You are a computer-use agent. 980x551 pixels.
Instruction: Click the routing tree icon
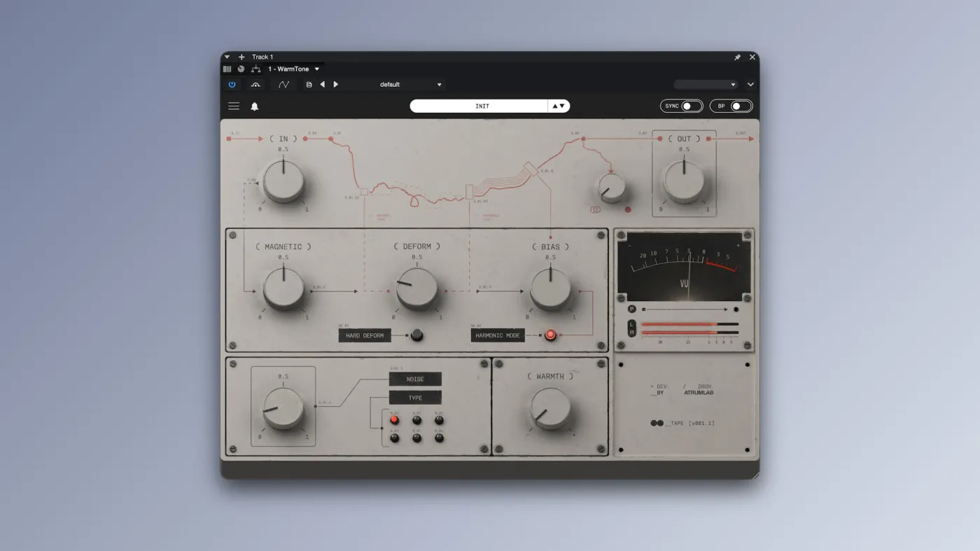click(x=255, y=69)
